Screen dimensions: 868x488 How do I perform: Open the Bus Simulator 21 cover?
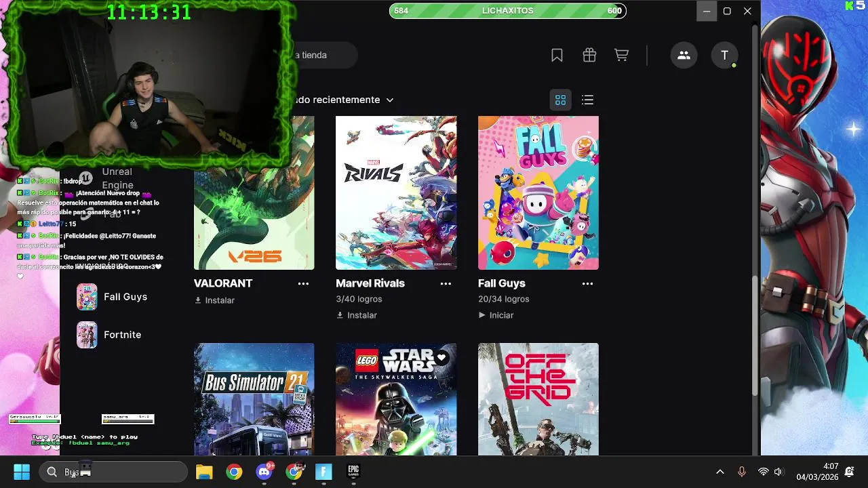(x=254, y=399)
